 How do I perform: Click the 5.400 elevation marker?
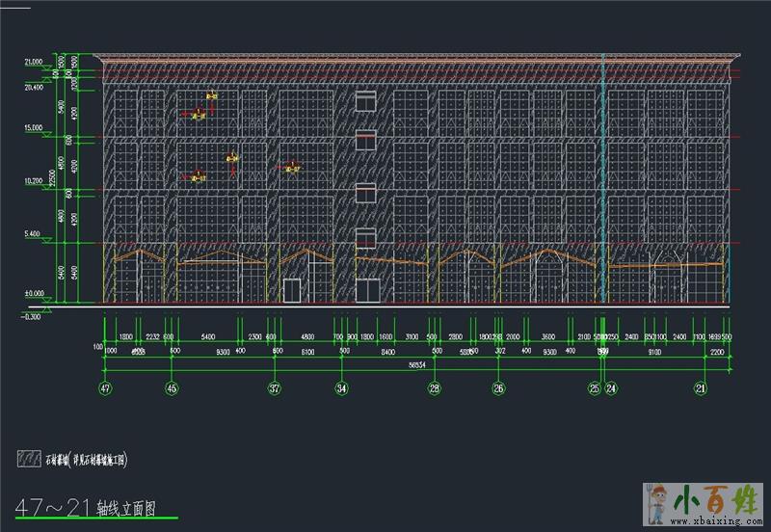pyautogui.click(x=34, y=234)
